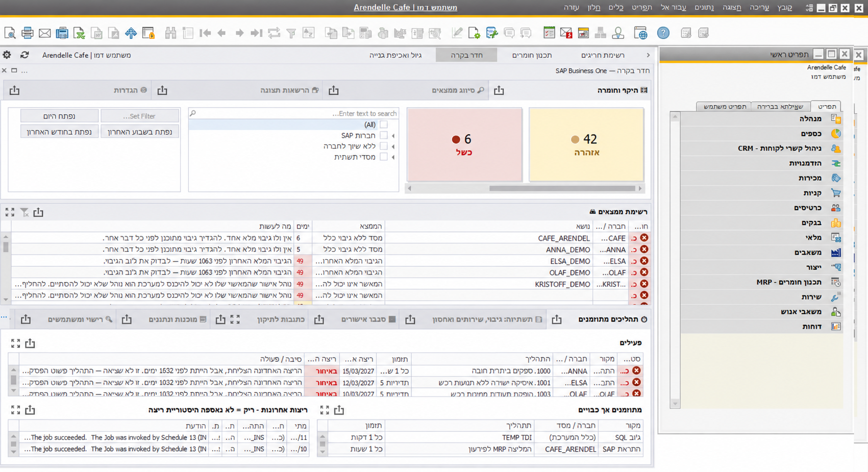Switch to תכנון חומרים tab

(532, 55)
